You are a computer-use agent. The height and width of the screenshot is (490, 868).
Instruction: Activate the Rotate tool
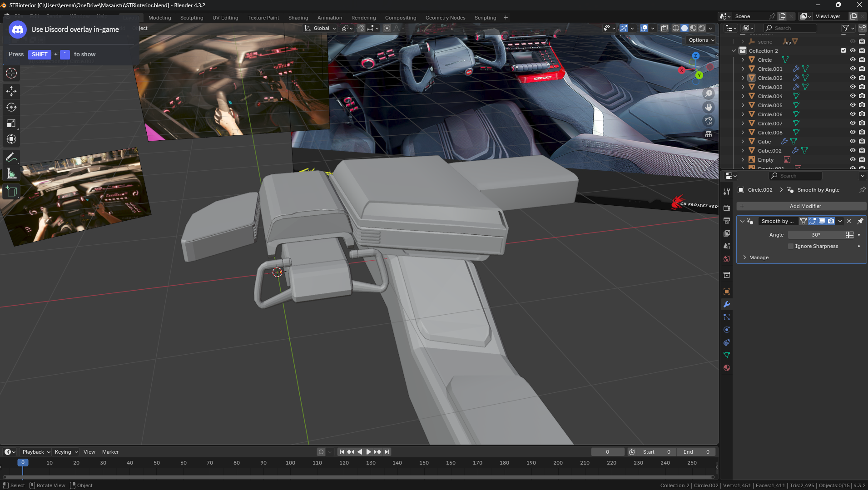pos(11,107)
